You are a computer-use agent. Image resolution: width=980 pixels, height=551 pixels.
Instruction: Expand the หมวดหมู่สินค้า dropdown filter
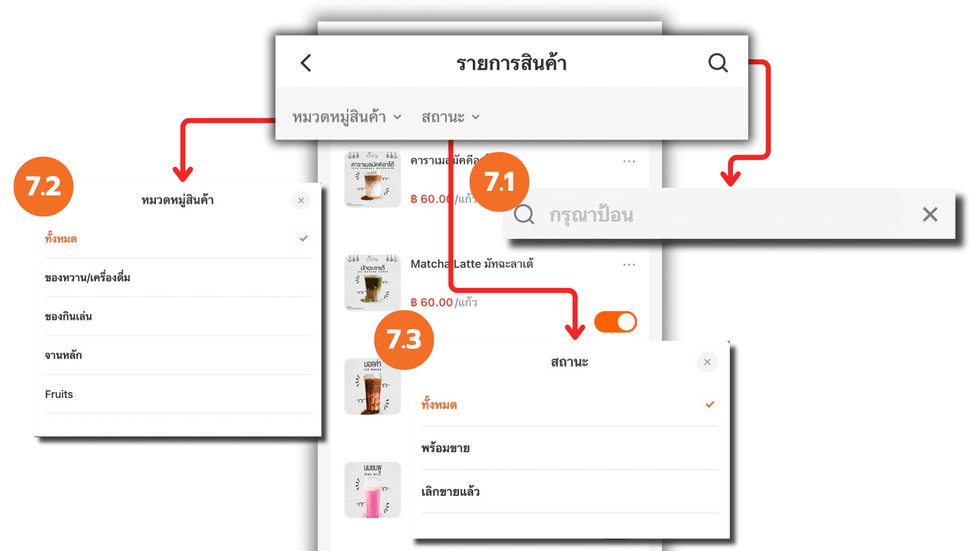347,117
